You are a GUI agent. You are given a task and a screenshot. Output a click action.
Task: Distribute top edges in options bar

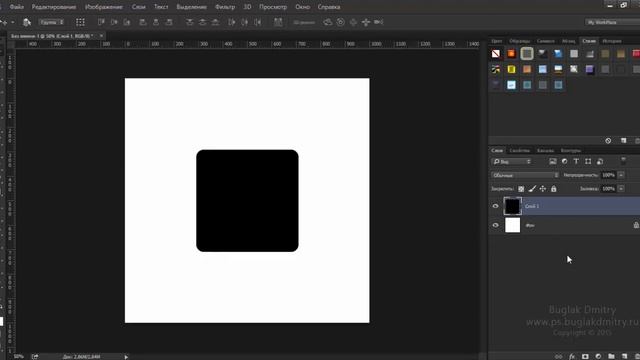190,22
